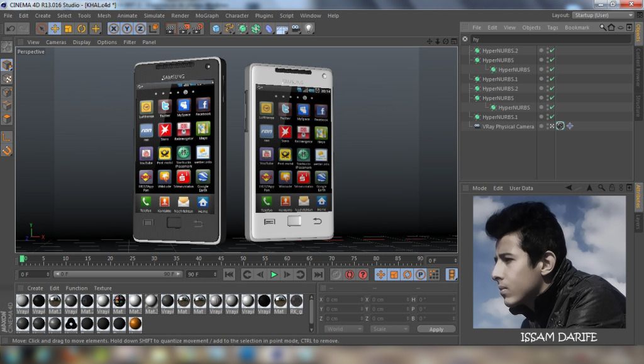Screen dimensions: 644x364
Task: Jump to the start of animation
Action: tap(229, 275)
